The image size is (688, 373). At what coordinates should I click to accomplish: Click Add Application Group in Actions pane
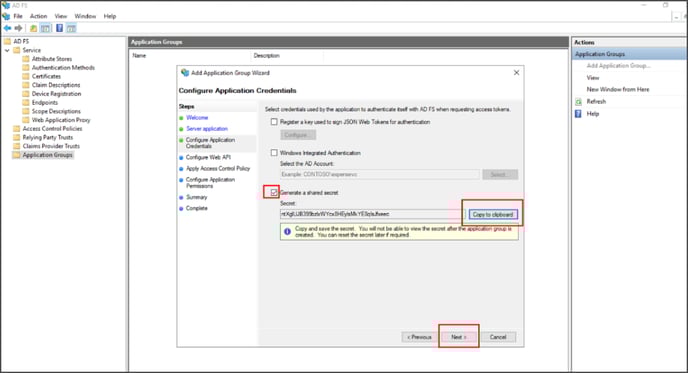[x=618, y=65]
